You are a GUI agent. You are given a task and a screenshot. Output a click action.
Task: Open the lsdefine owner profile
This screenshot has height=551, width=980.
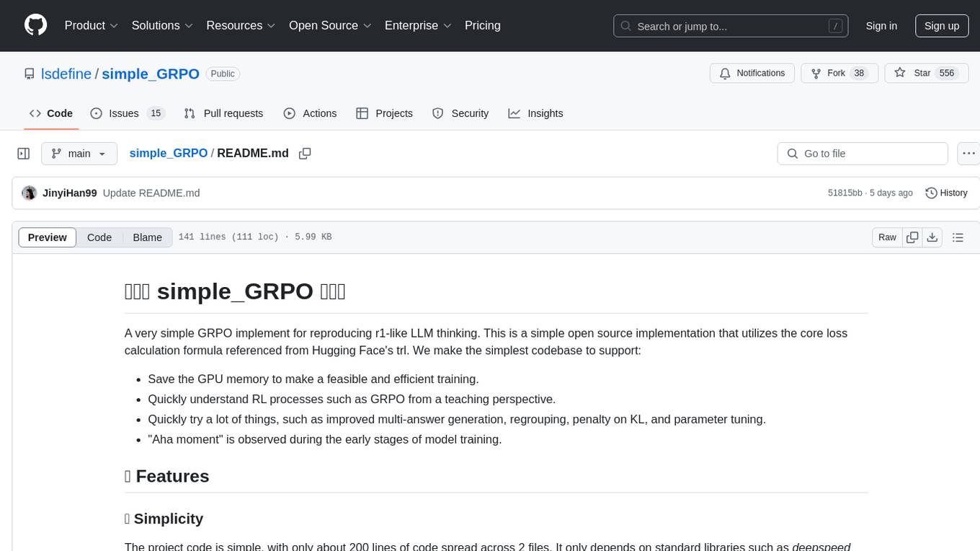pos(66,74)
